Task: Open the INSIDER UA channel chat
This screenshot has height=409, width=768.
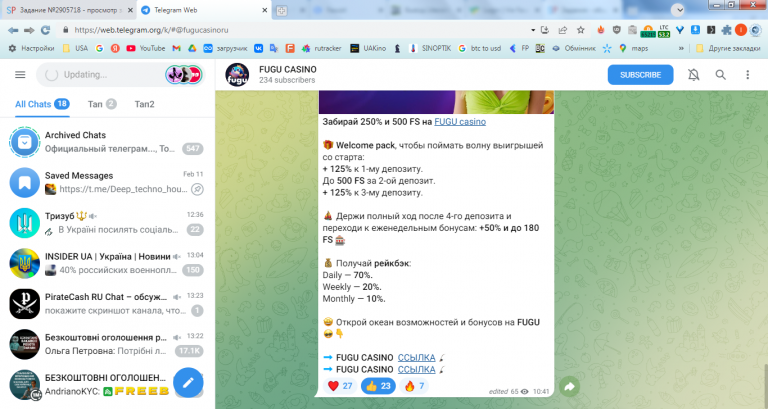Action: 107,264
